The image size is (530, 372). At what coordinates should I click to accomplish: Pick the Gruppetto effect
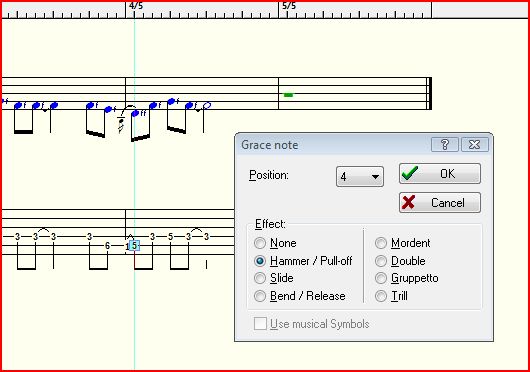pos(407,278)
